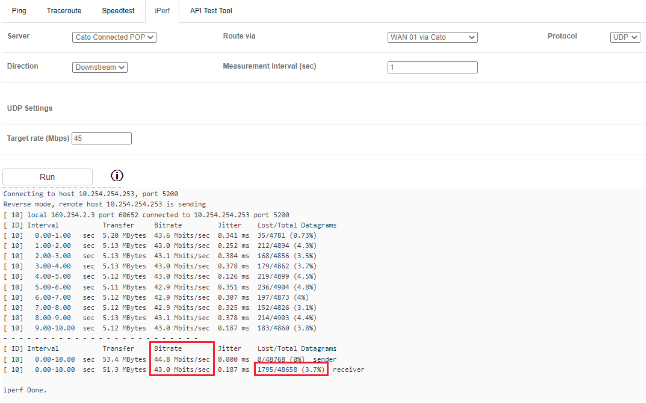Click the info icon beside Run
This screenshot has width=646, height=403.
click(x=117, y=176)
